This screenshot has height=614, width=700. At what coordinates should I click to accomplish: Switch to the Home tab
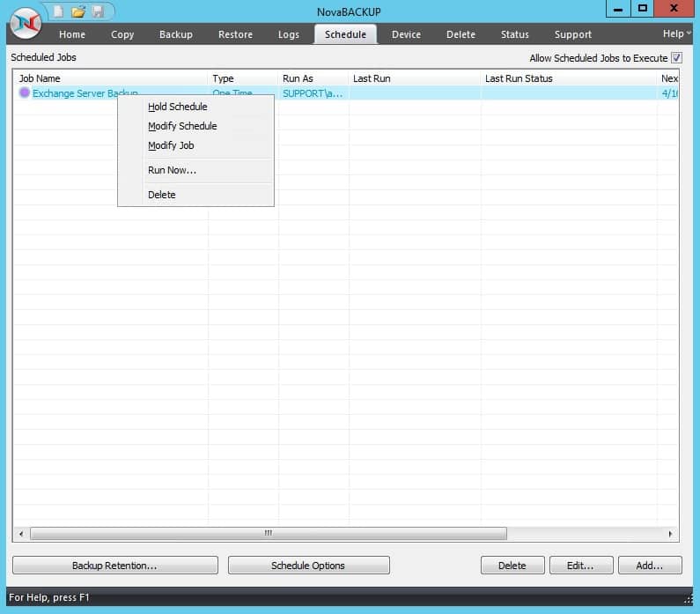coord(72,34)
